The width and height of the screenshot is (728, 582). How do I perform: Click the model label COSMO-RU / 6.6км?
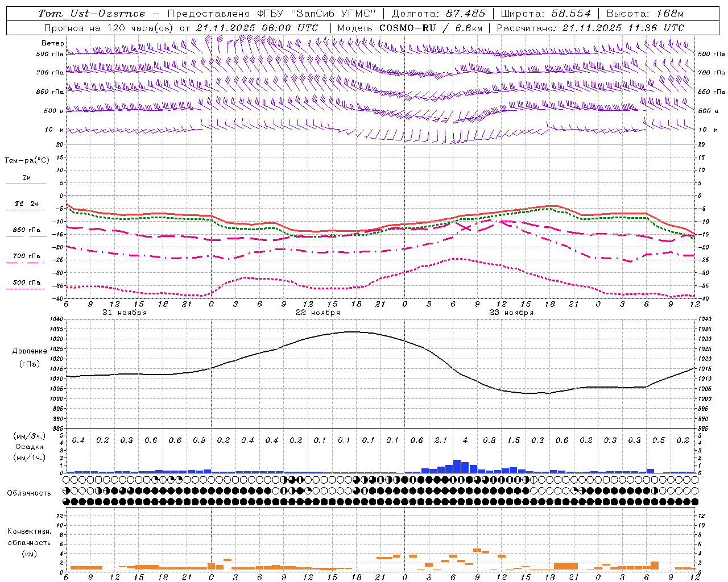[432, 28]
